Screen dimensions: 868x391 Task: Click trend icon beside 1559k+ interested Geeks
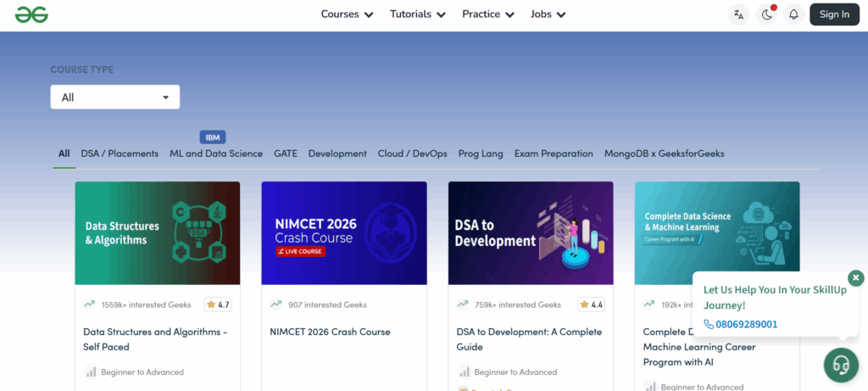pyautogui.click(x=89, y=304)
